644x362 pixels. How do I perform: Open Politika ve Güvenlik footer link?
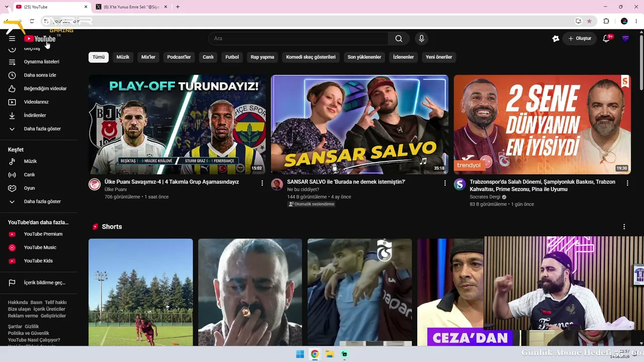(29, 333)
